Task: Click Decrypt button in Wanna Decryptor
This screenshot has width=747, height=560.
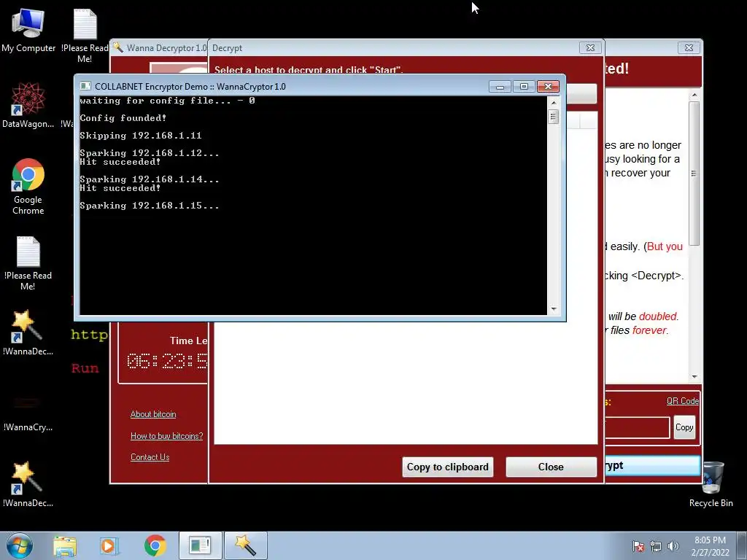Action: tap(651, 465)
